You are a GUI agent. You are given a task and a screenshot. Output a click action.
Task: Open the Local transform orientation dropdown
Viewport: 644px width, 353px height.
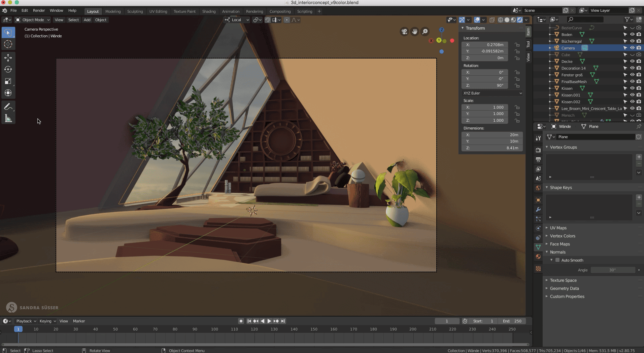point(237,20)
